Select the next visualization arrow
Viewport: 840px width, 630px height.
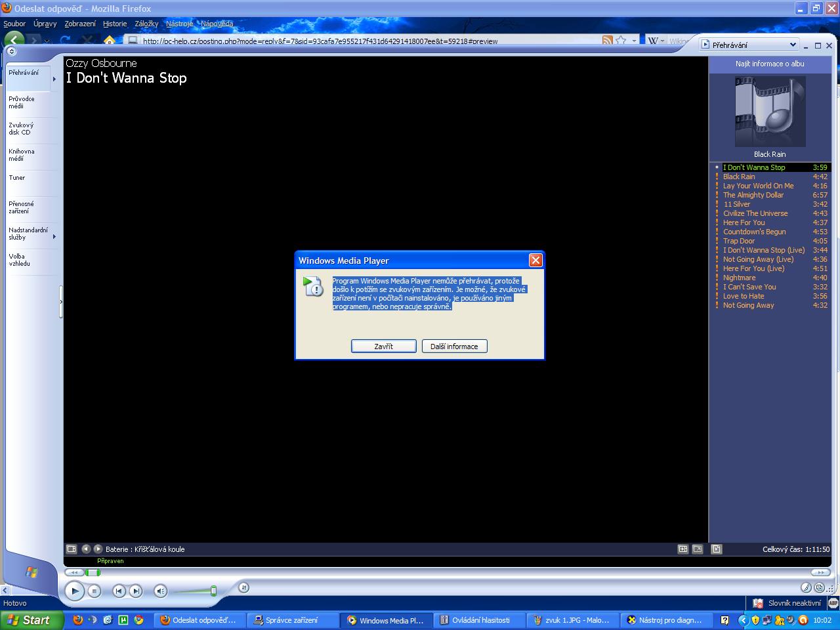[98, 549]
